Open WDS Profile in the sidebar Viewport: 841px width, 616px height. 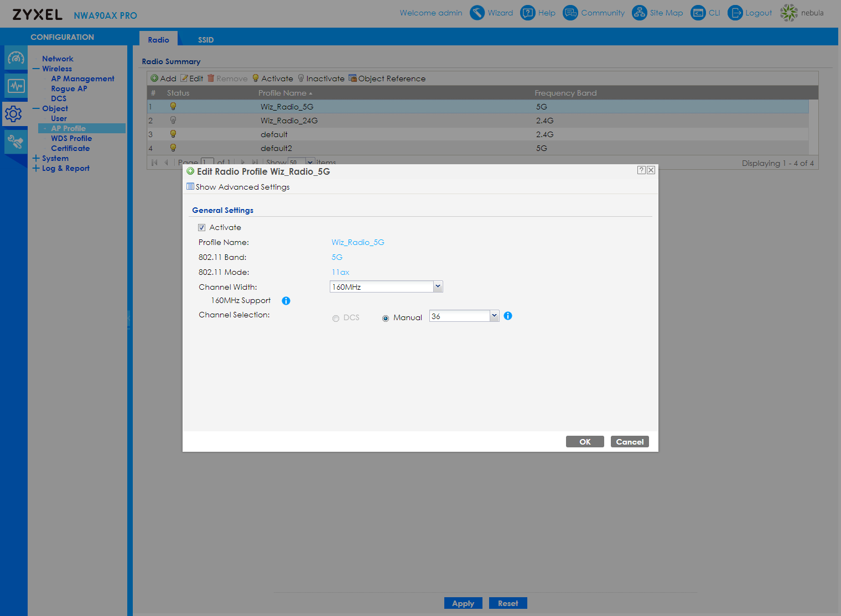[71, 138]
